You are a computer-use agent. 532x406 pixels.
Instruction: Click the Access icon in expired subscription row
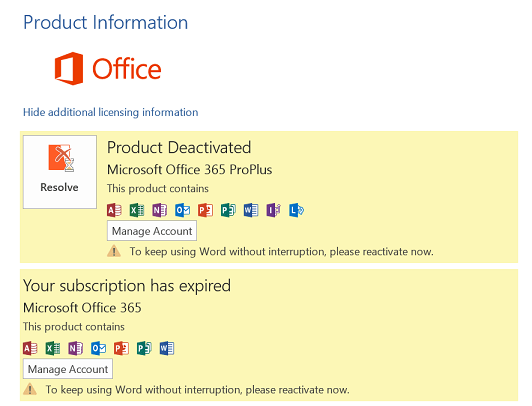30,348
